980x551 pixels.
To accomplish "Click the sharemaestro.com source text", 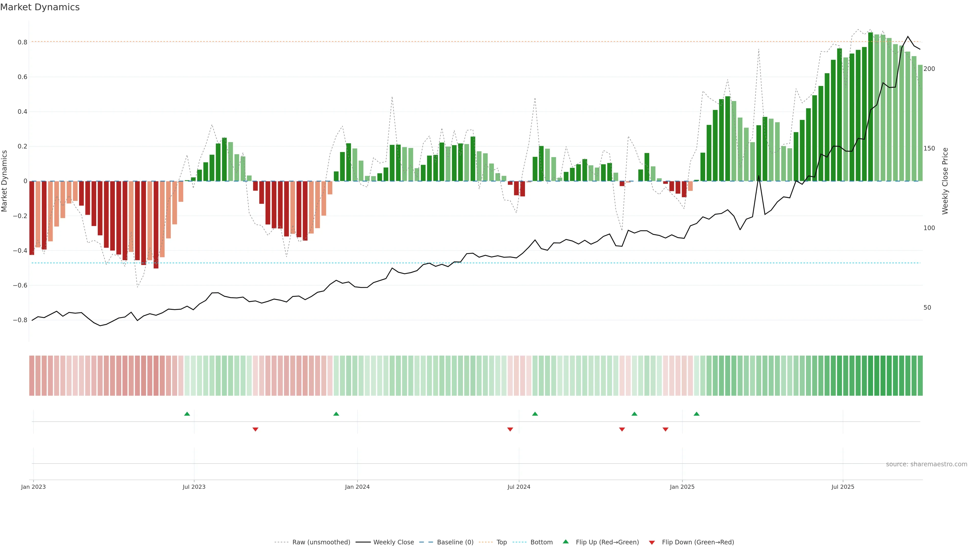I will 926,464.
